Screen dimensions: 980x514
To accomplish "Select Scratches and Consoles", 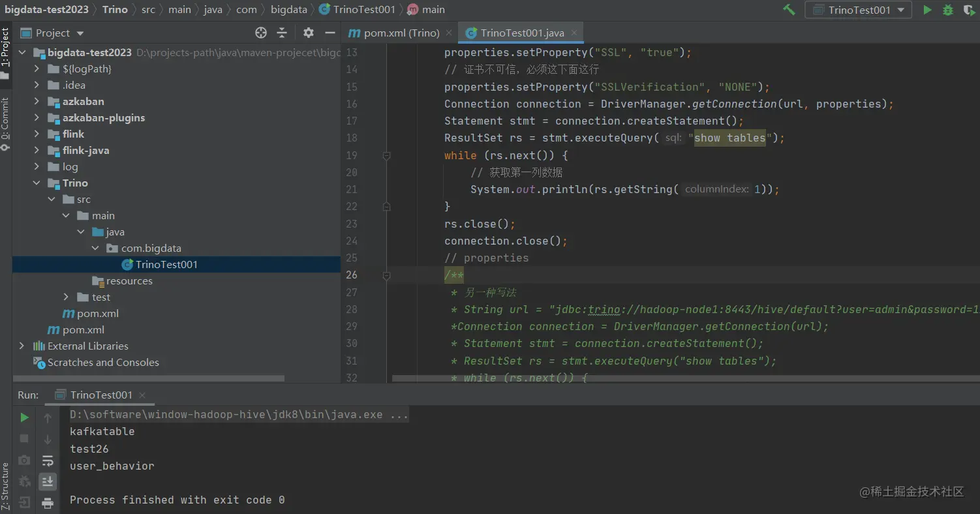I will pos(103,362).
